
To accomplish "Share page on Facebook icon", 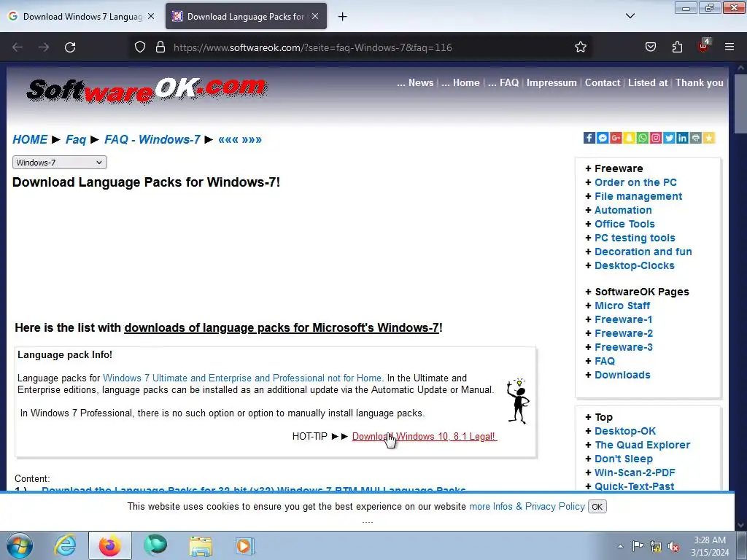I will (589, 138).
